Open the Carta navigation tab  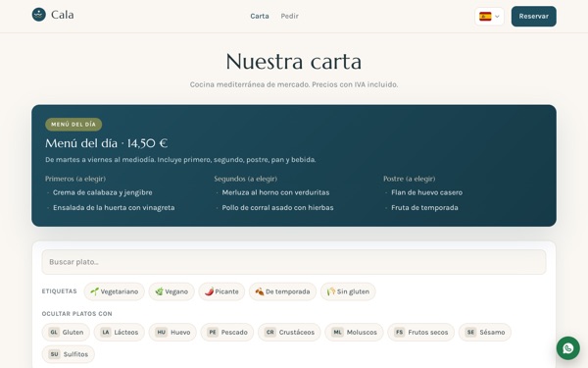[260, 16]
